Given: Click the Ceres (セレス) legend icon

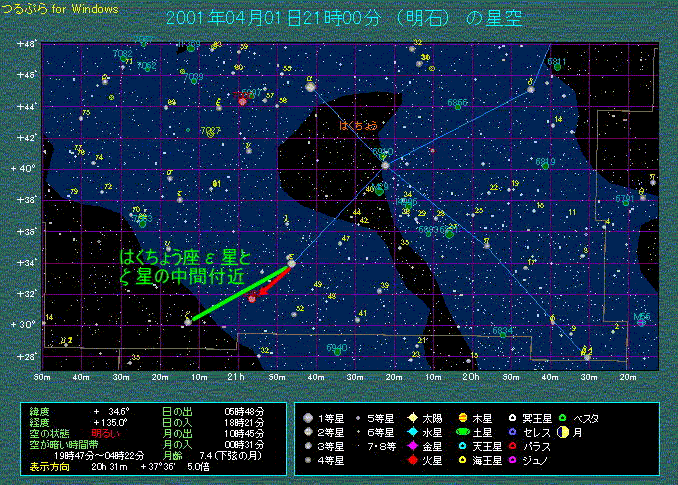Looking at the screenshot, I should coord(512,431).
